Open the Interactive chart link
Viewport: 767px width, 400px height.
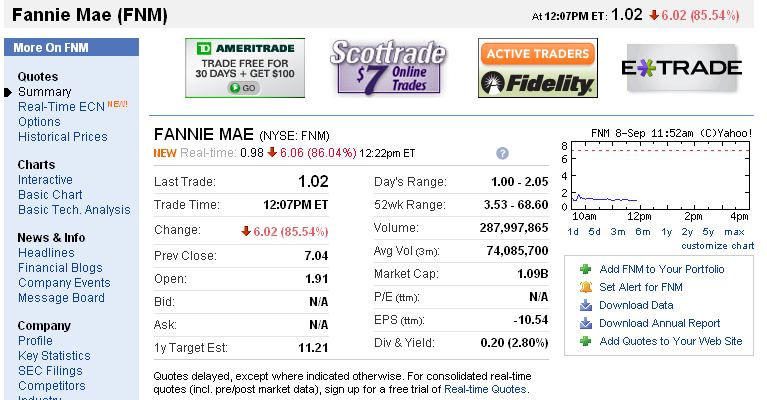click(45, 180)
